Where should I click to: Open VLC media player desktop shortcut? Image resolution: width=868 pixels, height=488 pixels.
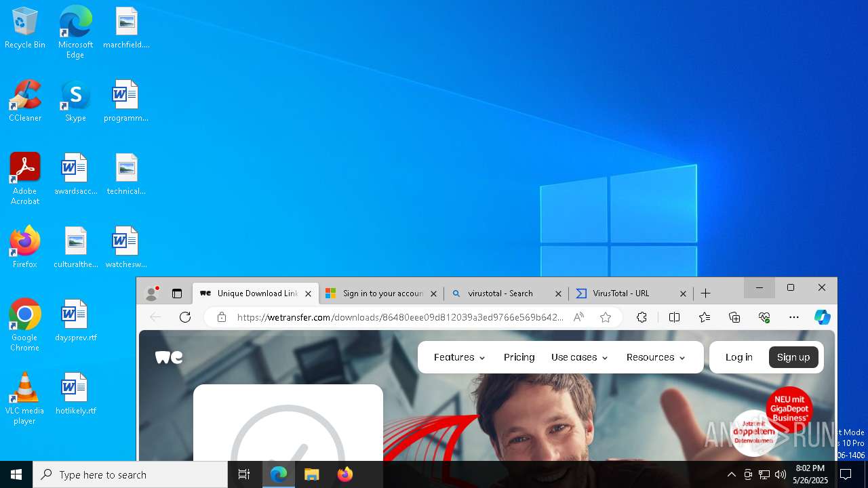tap(25, 399)
